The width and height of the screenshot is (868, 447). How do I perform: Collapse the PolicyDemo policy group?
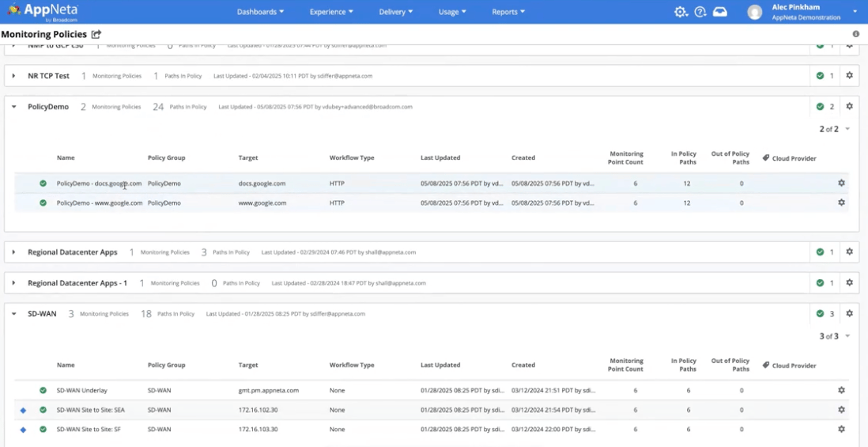click(13, 107)
